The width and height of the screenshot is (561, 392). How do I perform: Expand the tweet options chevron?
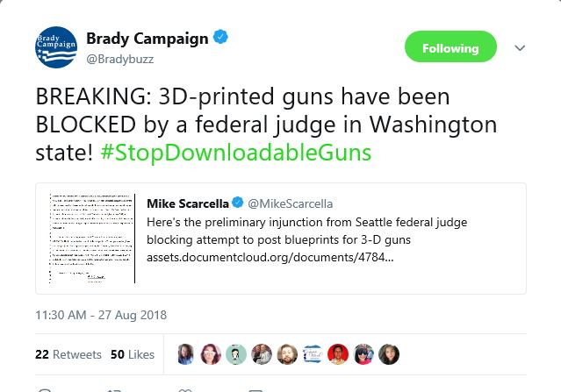520,48
